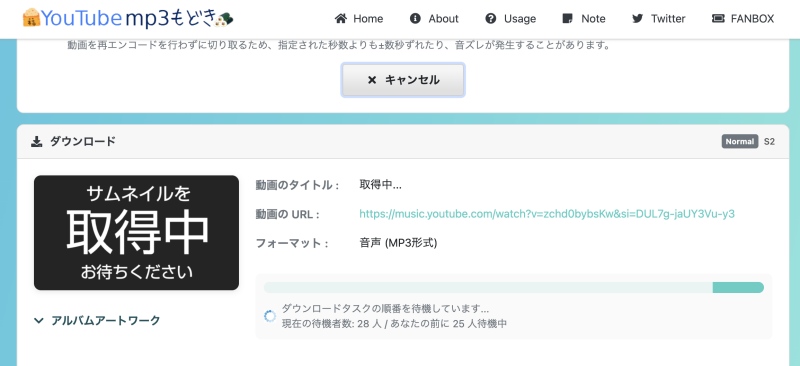Click the Normal badge

(740, 141)
